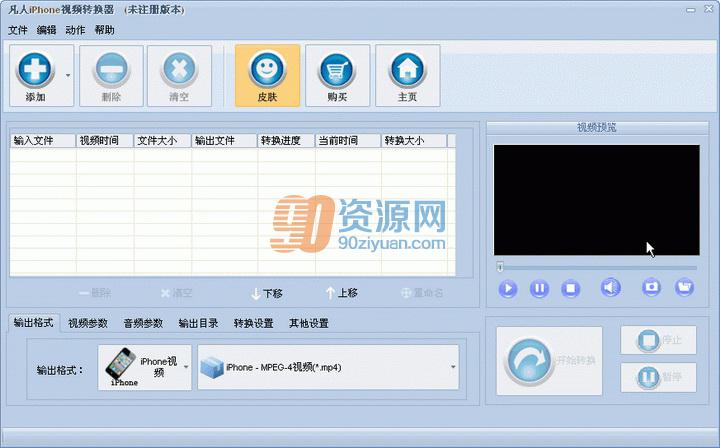The width and height of the screenshot is (720, 448).
Task: Switch to the 其他设置 tab
Action: point(309,323)
